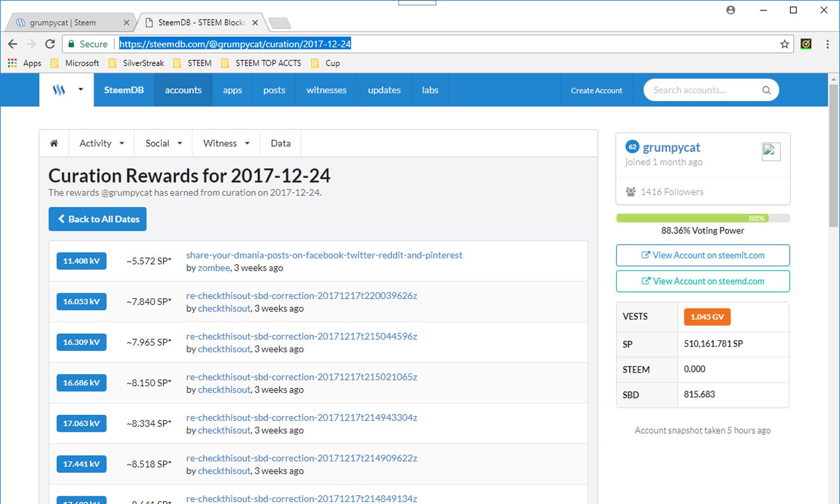Close the SteemDB tab
The image size is (840, 504).
[x=255, y=23]
